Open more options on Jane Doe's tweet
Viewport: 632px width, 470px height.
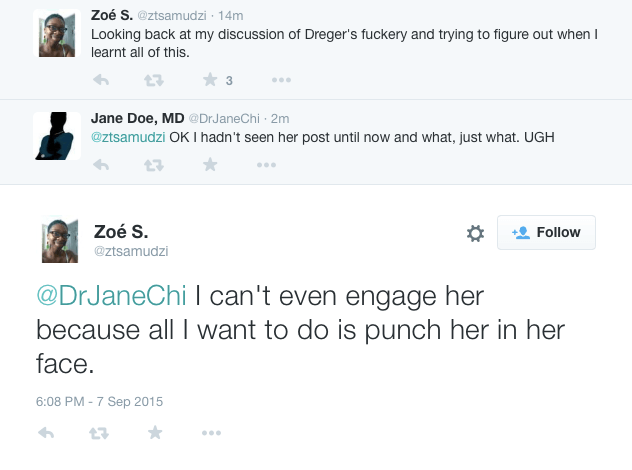point(281,165)
